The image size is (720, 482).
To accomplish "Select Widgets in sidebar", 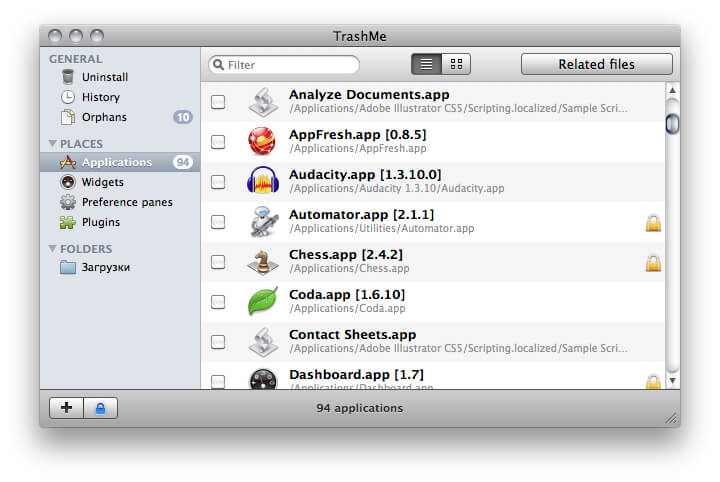I will (x=120, y=182).
